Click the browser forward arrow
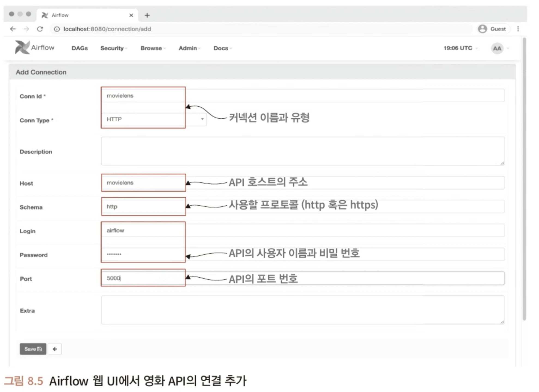539x392 pixels. point(26,29)
